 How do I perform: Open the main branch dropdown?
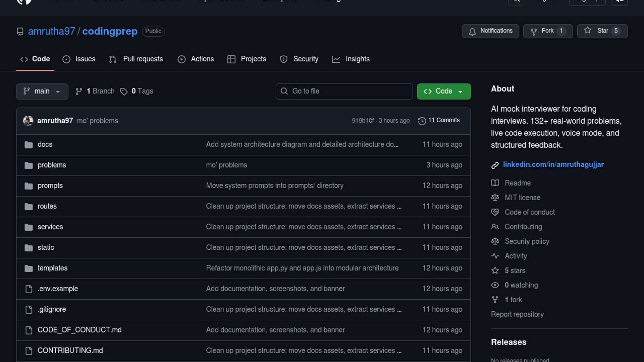(42, 91)
